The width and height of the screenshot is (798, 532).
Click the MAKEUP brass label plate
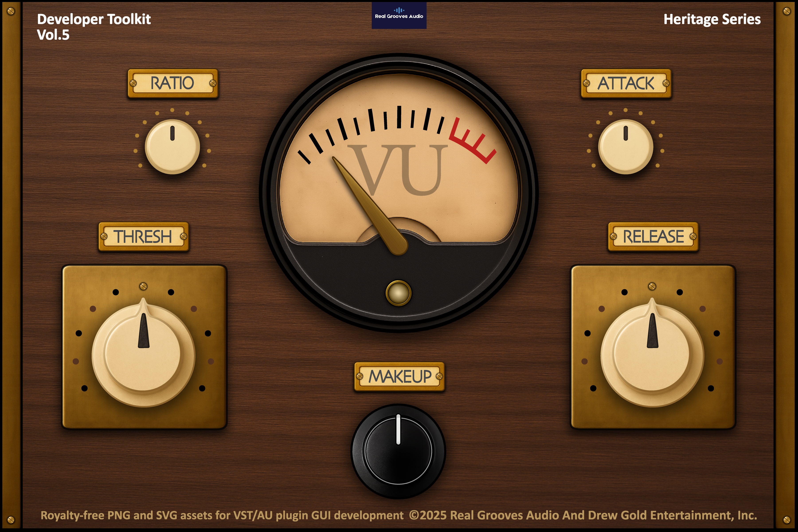pyautogui.click(x=399, y=377)
